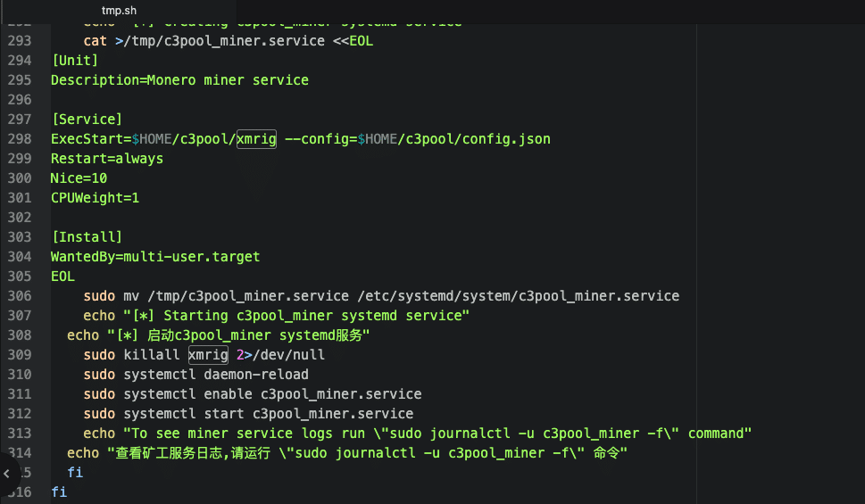Click the CPUWeight=1 line text
This screenshot has width=865, height=504.
coord(95,197)
